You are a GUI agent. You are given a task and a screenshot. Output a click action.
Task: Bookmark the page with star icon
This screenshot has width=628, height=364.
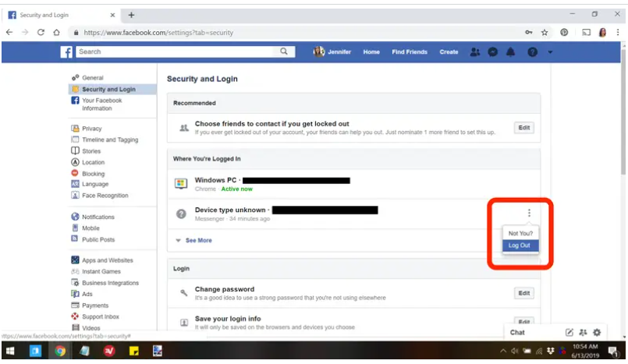coord(545,33)
